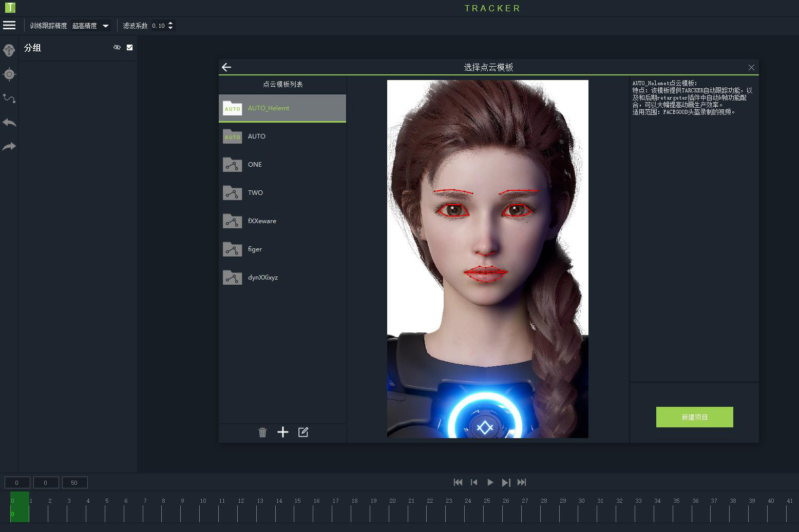Edit the selected template
799x532 pixels.
(x=303, y=432)
